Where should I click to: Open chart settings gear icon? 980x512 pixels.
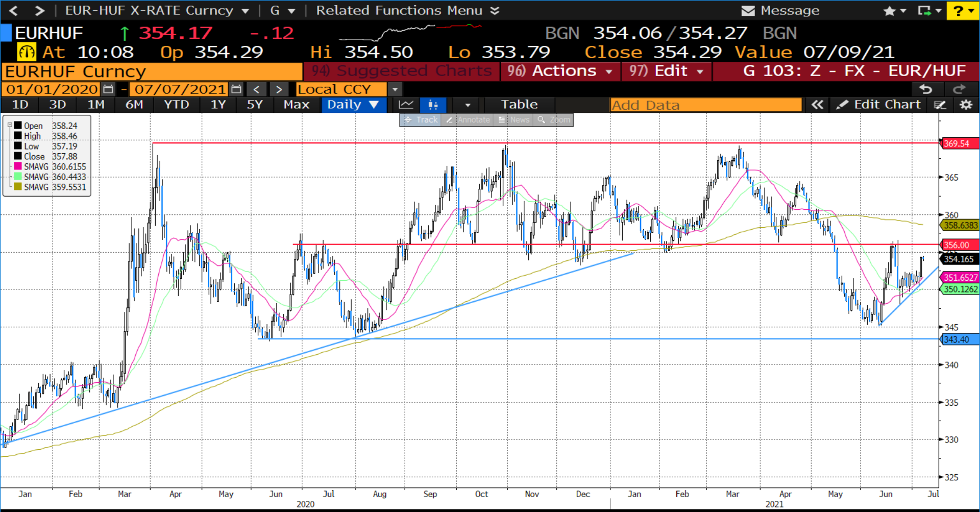pos(966,105)
